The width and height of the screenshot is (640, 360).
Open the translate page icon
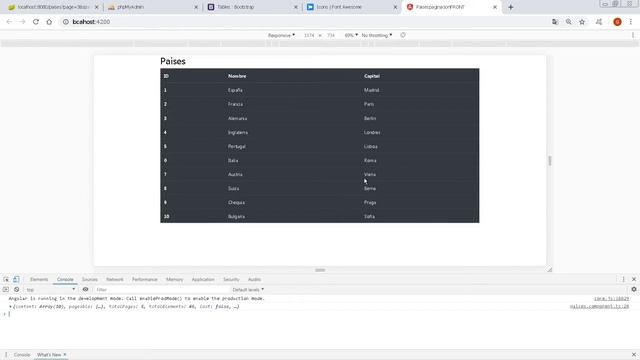(555, 22)
